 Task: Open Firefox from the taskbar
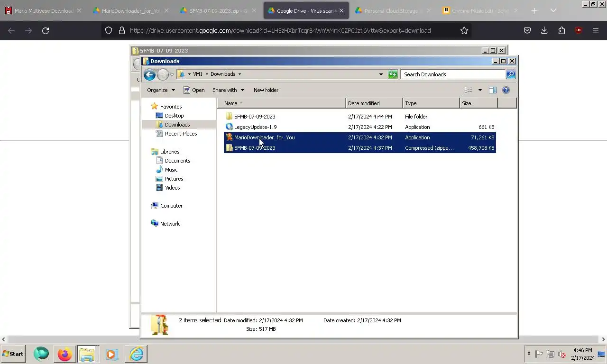64,354
